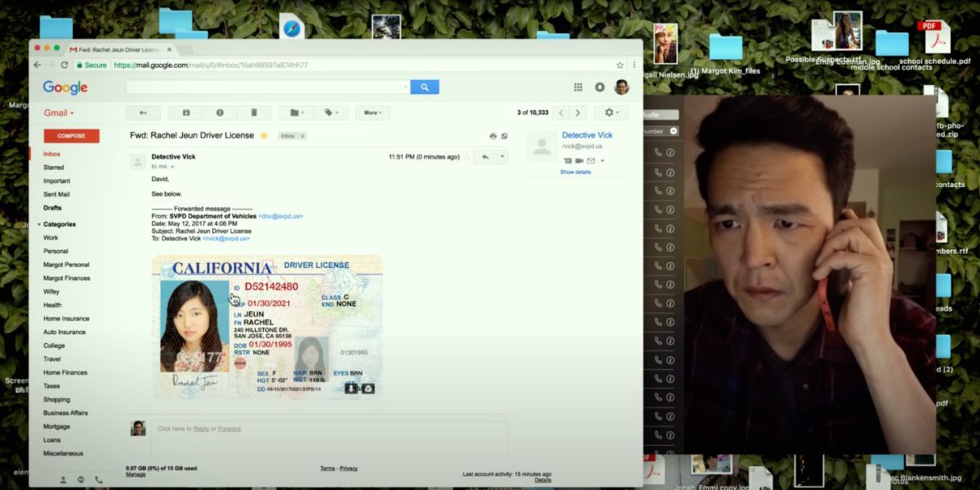This screenshot has width=980, height=490.
Task: Open the More actions dropdown
Action: pos(372,113)
